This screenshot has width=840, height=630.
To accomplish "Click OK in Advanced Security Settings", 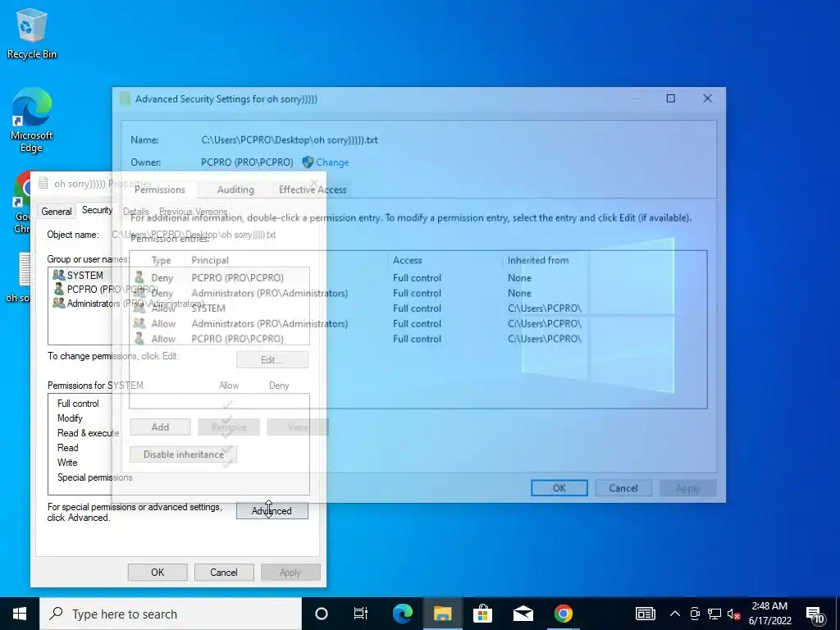I will point(559,488).
